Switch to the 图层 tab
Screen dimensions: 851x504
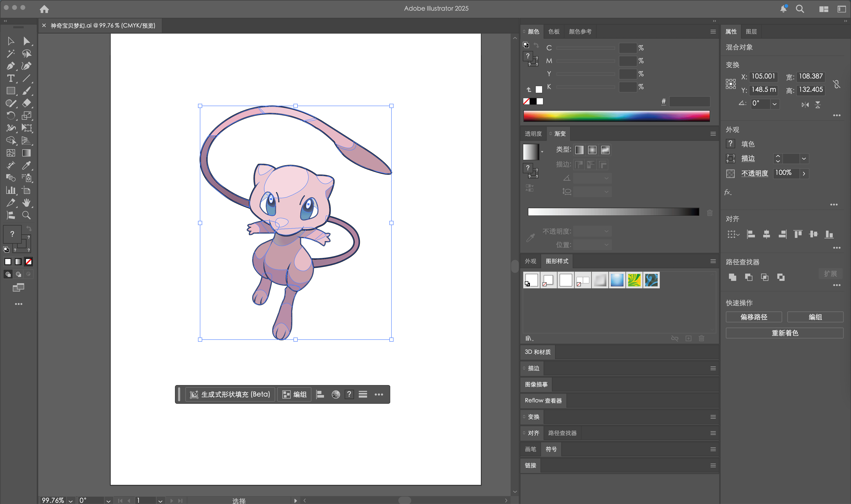pyautogui.click(x=751, y=32)
